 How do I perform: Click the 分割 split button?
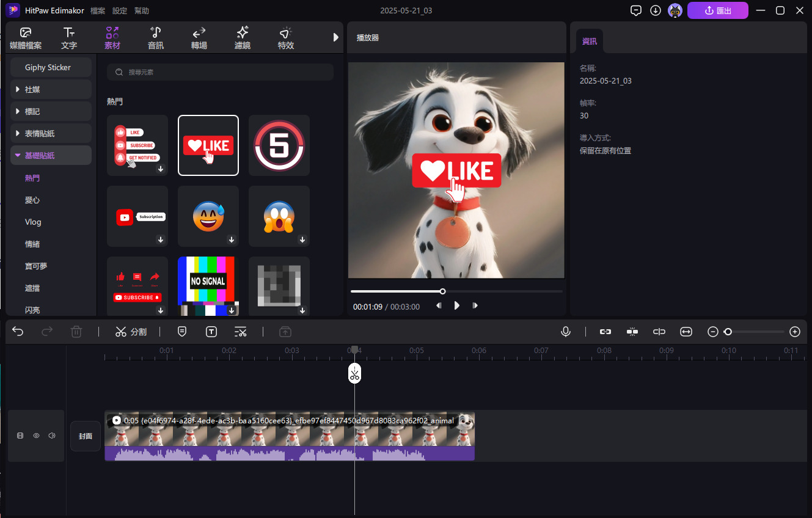pyautogui.click(x=131, y=332)
